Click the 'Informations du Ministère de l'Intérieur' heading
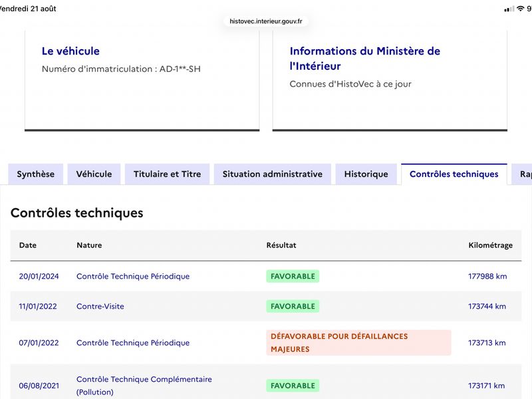This screenshot has width=532, height=399. coord(364,59)
